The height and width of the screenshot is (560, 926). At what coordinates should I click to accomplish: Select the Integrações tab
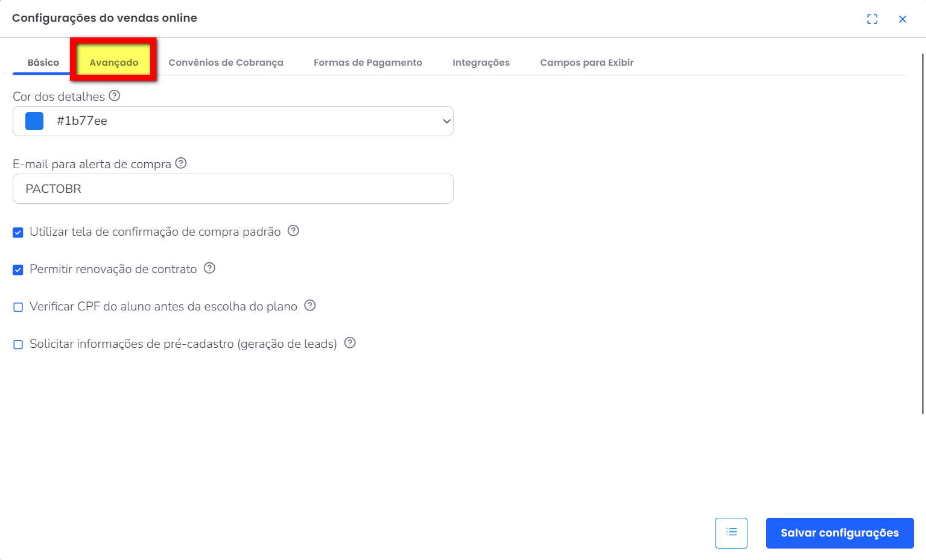tap(481, 63)
